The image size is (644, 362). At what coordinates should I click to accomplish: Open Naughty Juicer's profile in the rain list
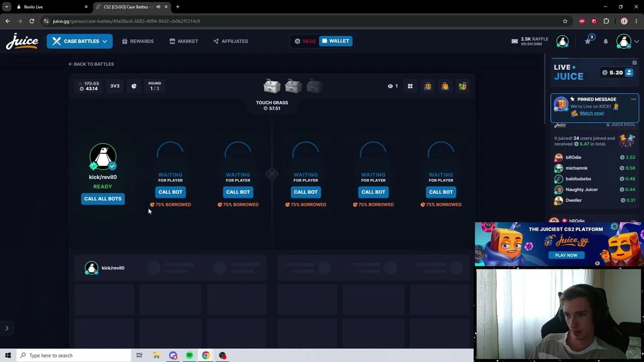tap(582, 190)
